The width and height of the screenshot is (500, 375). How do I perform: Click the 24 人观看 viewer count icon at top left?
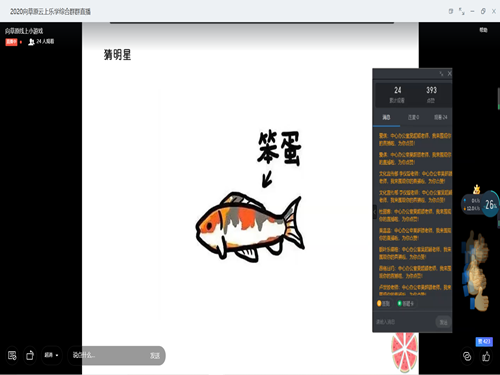tap(31, 42)
